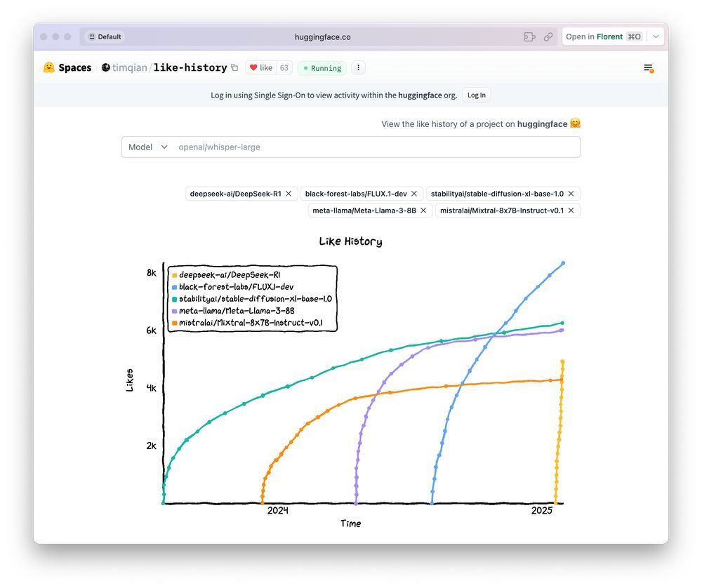Click the black-forest-labs/FLUX.1-dev chip label
Image resolution: width=702 pixels, height=588 pixels.
pos(356,194)
